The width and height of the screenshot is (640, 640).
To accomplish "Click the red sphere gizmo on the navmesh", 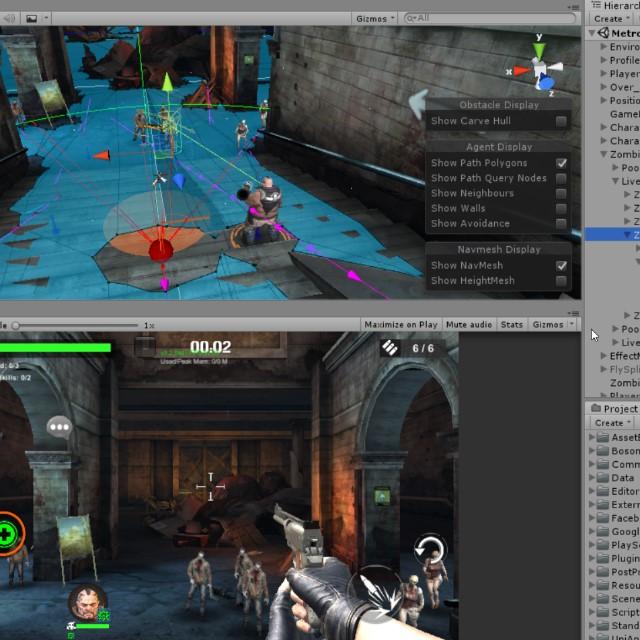I will pyautogui.click(x=161, y=250).
